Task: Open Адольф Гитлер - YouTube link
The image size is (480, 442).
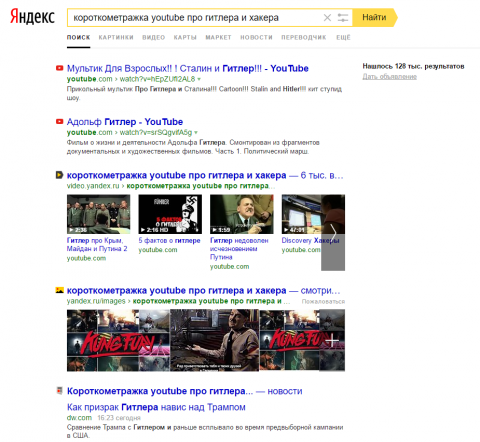Action: 125,122
